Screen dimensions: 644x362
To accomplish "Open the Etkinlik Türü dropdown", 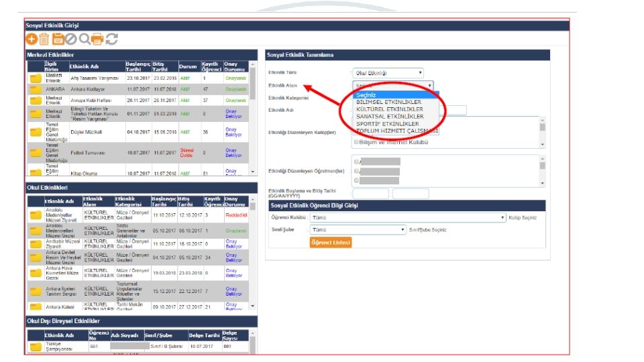I will tap(388, 73).
